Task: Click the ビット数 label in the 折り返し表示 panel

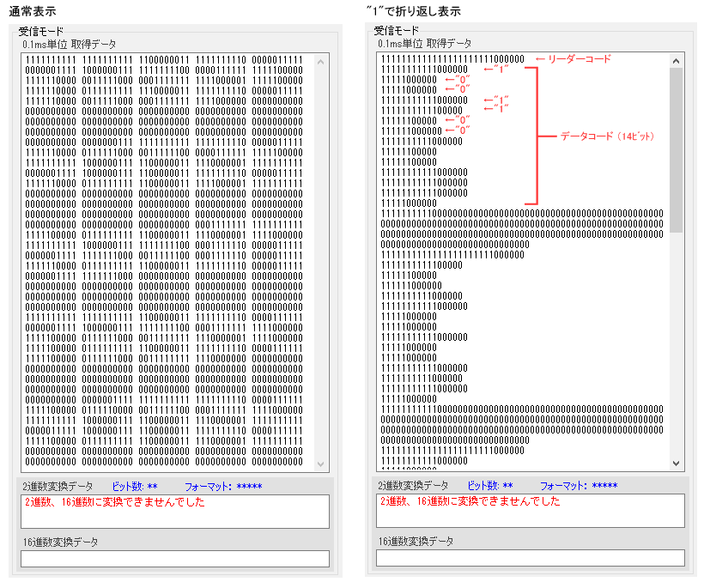Action: point(490,486)
